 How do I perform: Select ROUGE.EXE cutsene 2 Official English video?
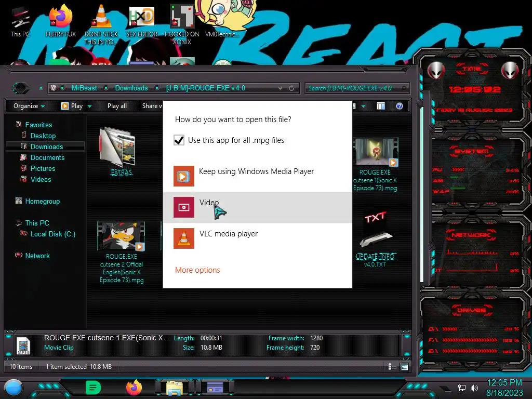(121, 252)
